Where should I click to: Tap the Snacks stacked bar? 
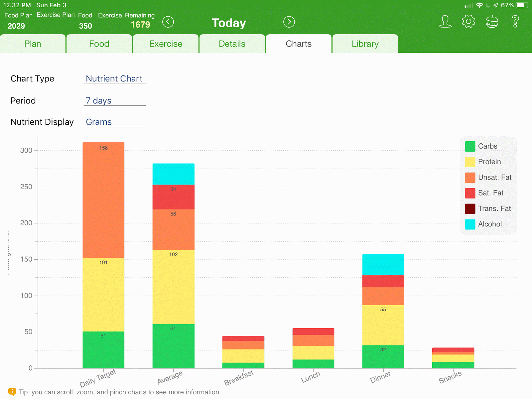(453, 358)
